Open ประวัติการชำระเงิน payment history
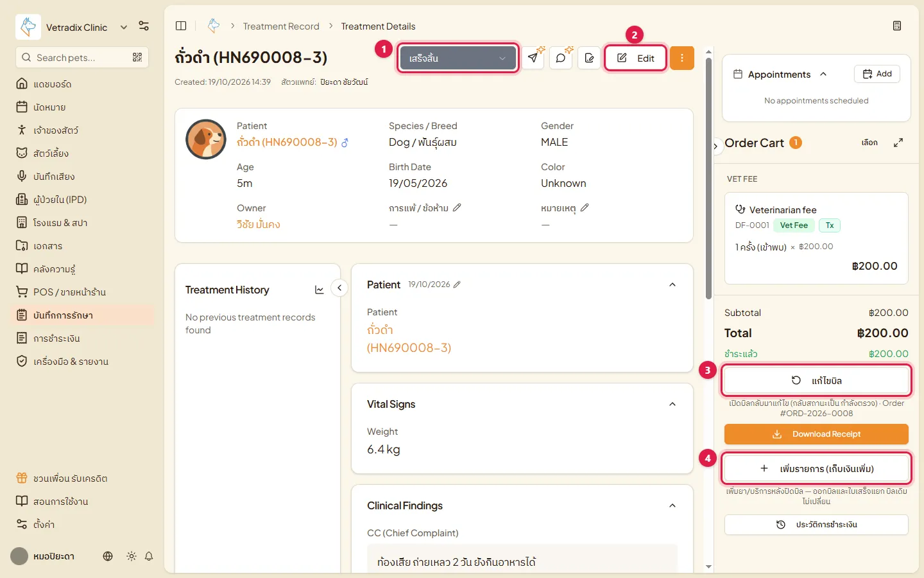The height and width of the screenshot is (578, 924). point(816,525)
